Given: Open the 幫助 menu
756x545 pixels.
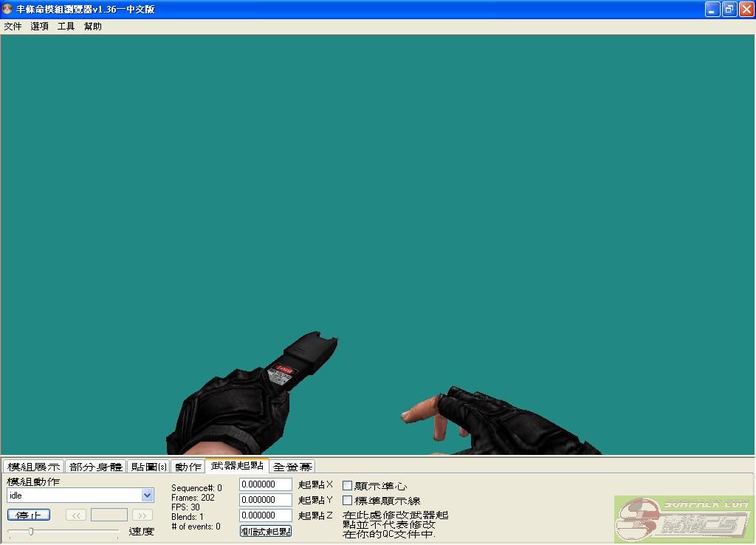Looking at the screenshot, I should click(93, 27).
